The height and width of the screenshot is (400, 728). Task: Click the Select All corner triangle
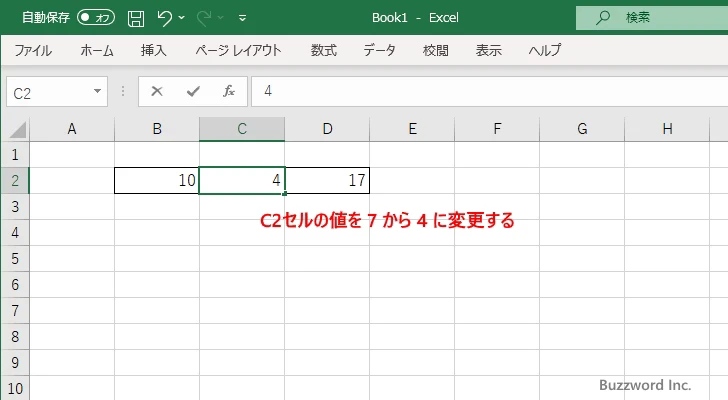pos(15,129)
